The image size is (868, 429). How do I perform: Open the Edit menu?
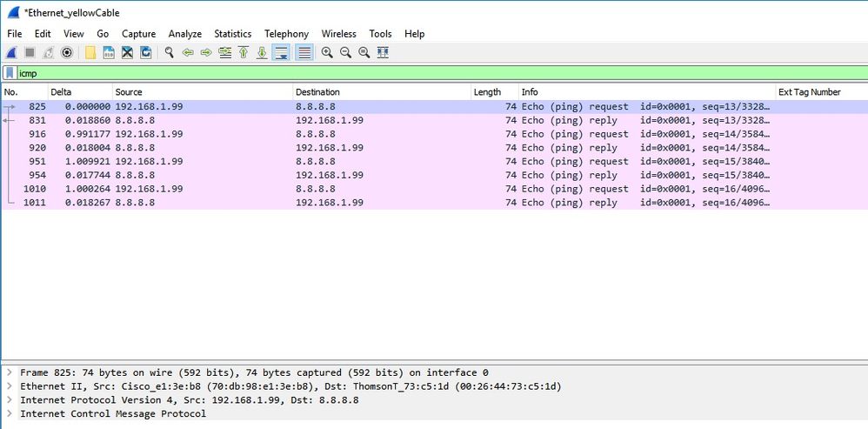(43, 34)
